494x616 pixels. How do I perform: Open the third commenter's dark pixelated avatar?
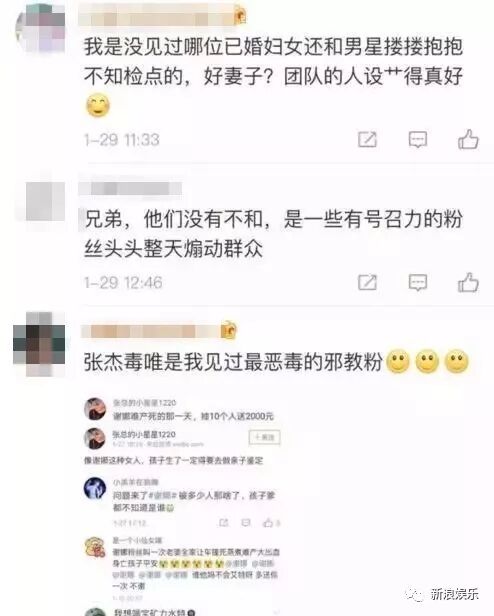click(39, 344)
